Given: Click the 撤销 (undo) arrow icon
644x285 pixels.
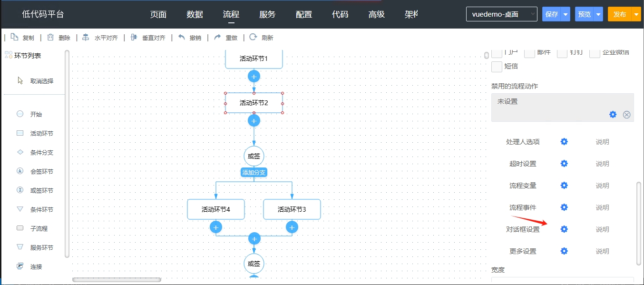Looking at the screenshot, I should click(x=181, y=38).
